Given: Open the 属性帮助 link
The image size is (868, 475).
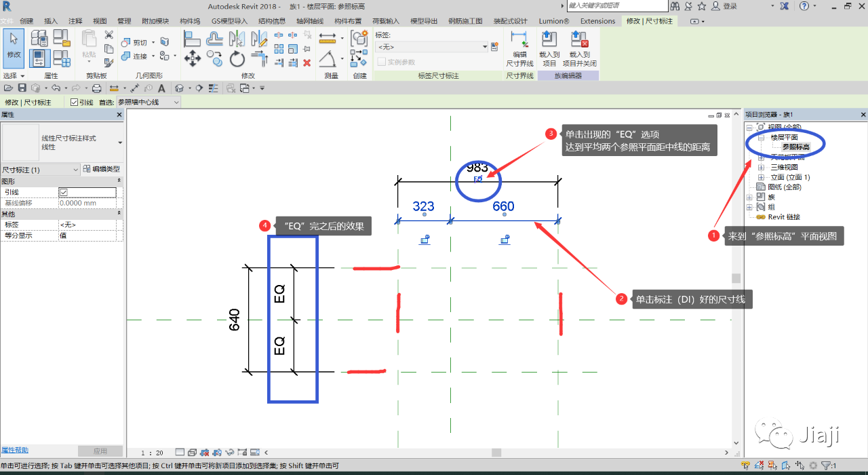Looking at the screenshot, I should 15,450.
